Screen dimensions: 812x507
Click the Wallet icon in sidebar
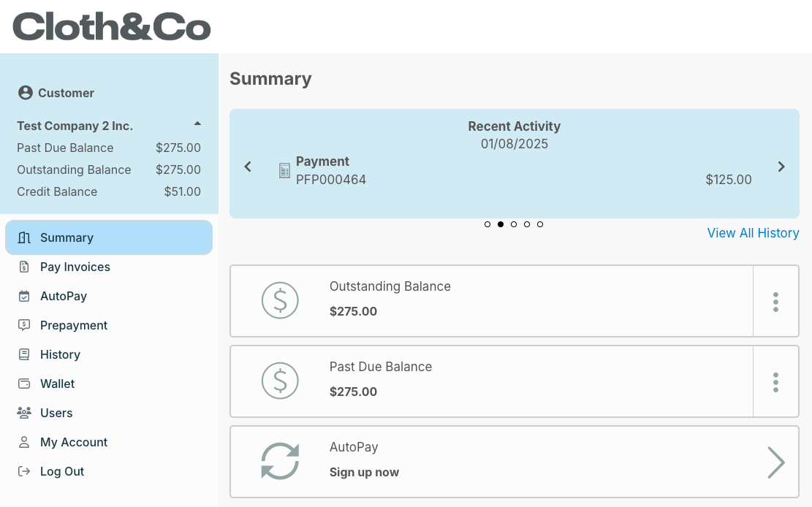[x=24, y=384]
